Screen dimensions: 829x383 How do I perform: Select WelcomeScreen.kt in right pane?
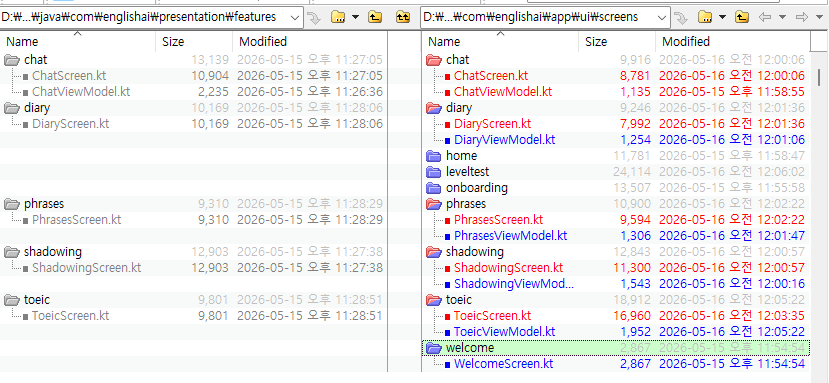(x=504, y=364)
